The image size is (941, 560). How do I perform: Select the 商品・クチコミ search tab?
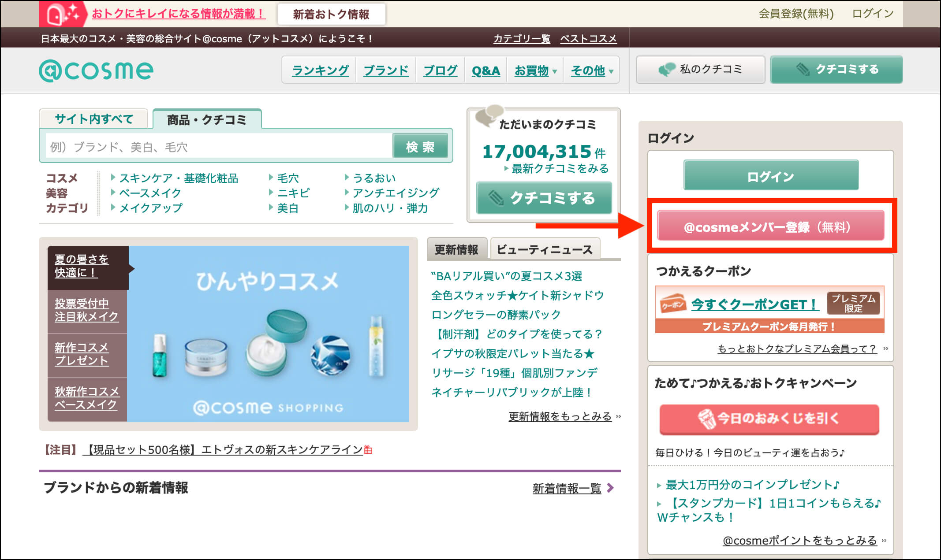click(x=207, y=119)
